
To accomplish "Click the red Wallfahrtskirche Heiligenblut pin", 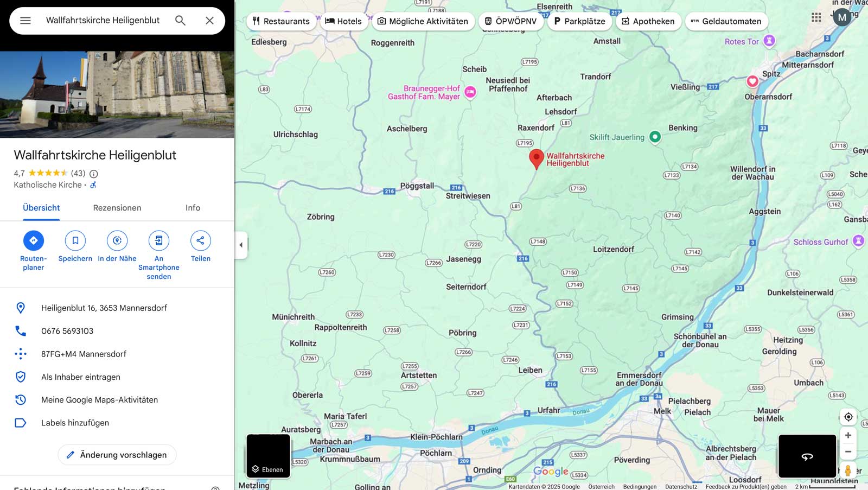I will pyautogui.click(x=536, y=159).
